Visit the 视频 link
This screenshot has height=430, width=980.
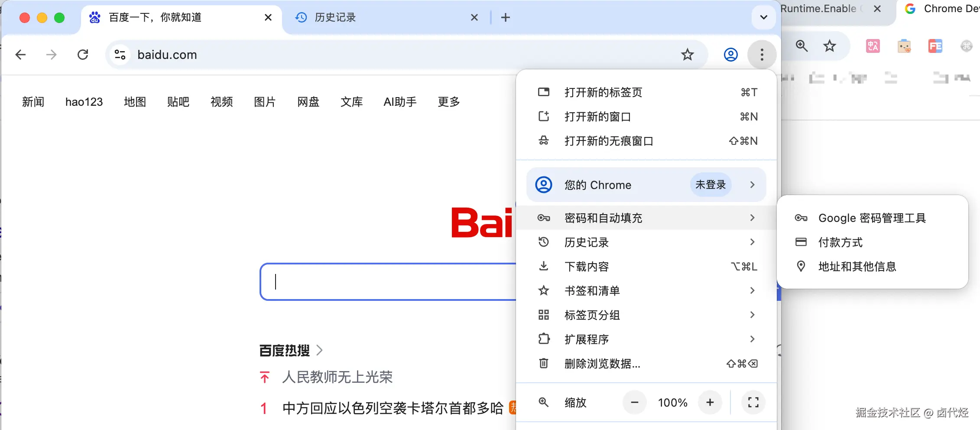pos(222,102)
